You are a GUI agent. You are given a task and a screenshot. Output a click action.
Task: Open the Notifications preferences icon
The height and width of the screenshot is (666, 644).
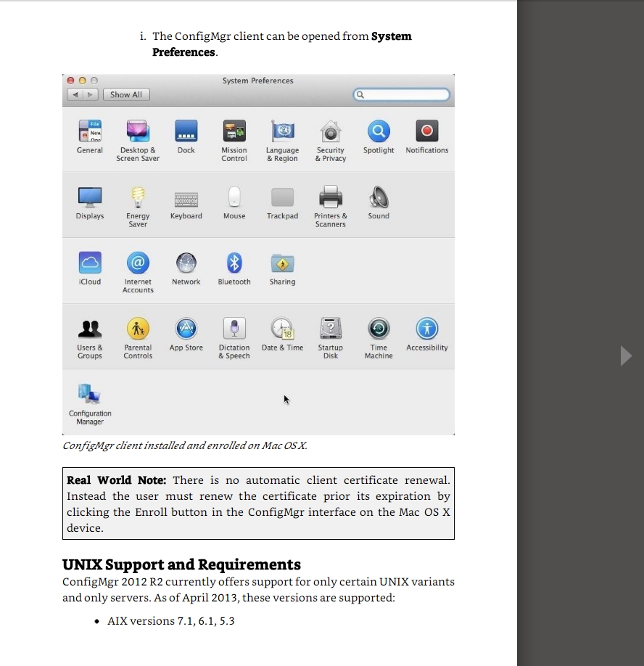[x=426, y=131]
